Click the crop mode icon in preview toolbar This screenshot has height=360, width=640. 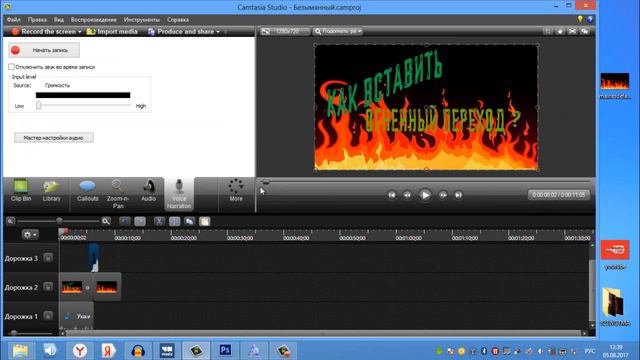click(x=547, y=31)
